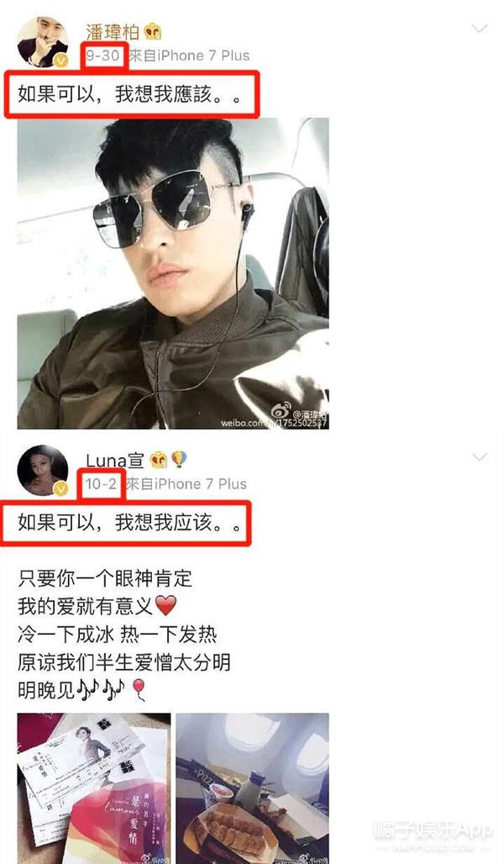Screen dimensions: 504x864
Task: Open Luna宣's profile avatar
Action: point(43,471)
